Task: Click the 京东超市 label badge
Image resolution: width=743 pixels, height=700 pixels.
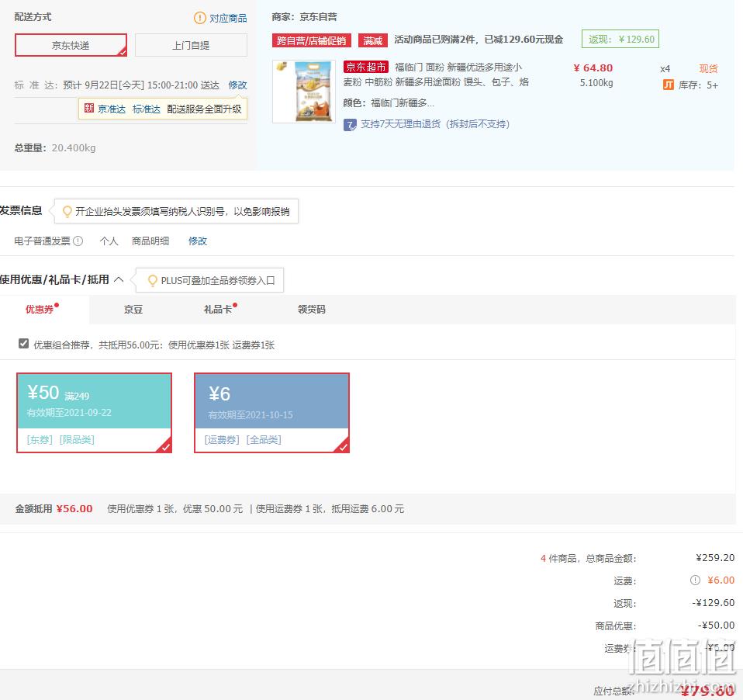Action: coord(366,67)
